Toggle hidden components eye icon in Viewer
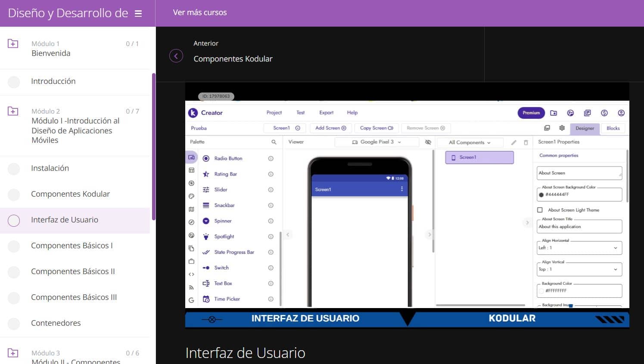Screen dimensions: 644x364 click(x=428, y=142)
